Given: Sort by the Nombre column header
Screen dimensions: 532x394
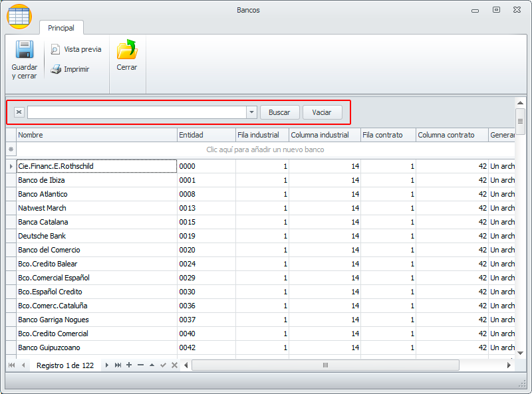Looking at the screenshot, I should (96, 135).
